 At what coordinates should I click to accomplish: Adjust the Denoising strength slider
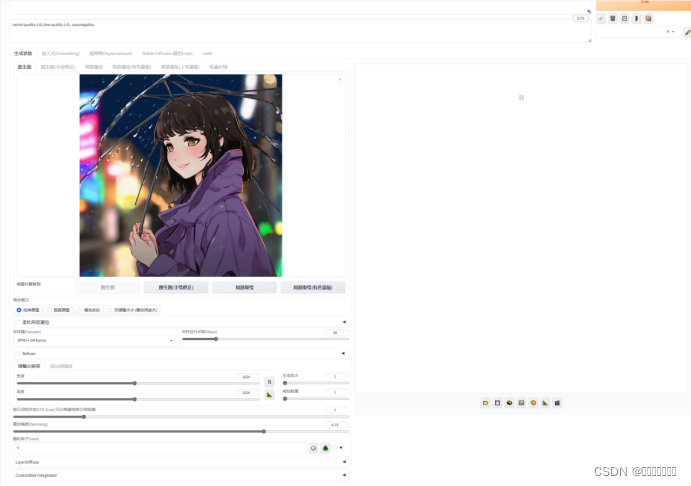pyautogui.click(x=181, y=431)
